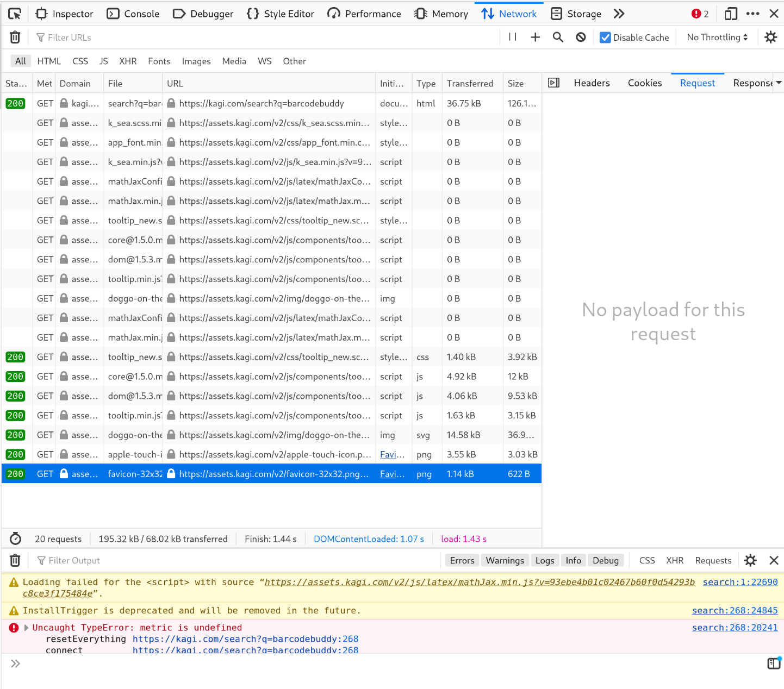The image size is (784, 689).
Task: Toggle the split console sidebar icon
Action: tap(774, 663)
